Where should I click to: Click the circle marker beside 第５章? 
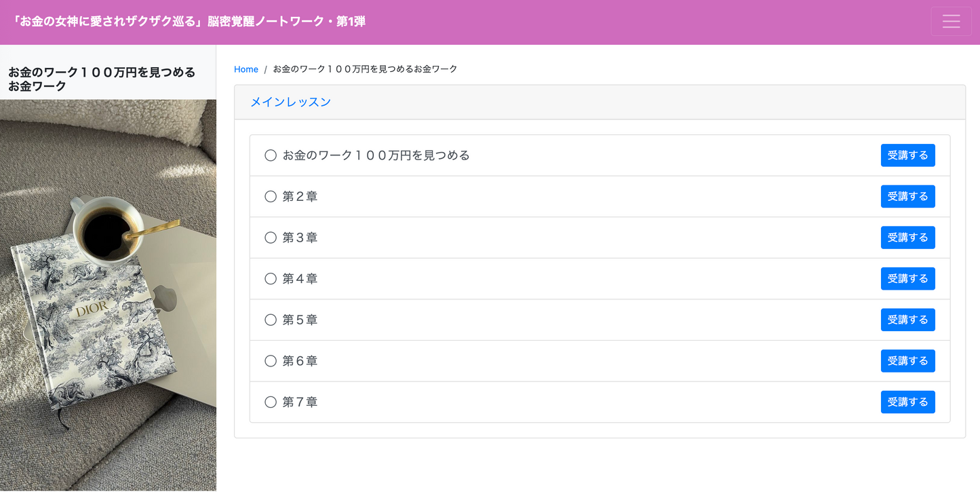click(271, 320)
